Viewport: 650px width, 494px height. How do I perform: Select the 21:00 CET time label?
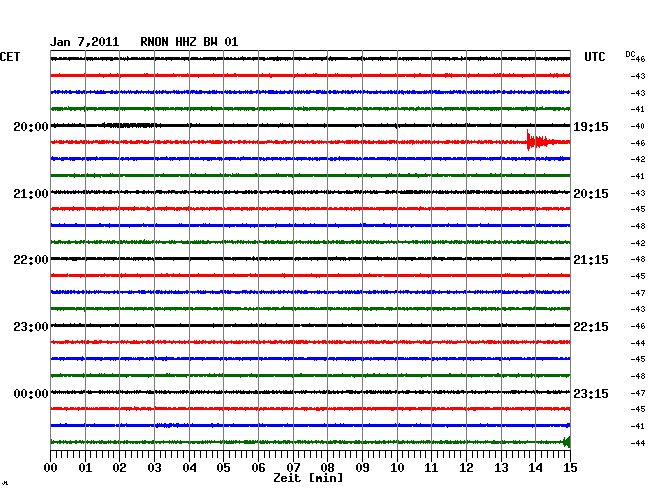point(31,194)
